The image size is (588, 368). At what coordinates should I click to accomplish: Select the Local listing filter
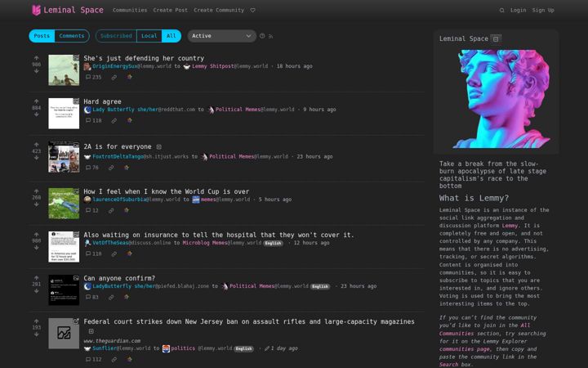[149, 36]
